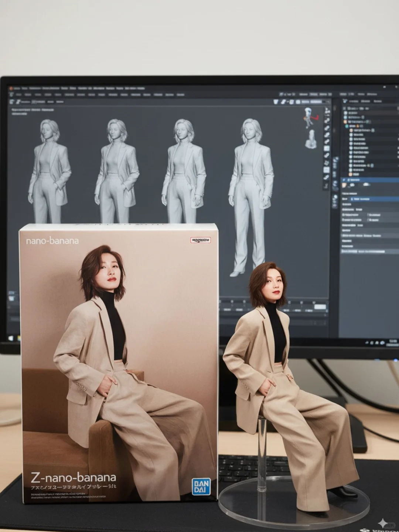The height and width of the screenshot is (532, 399).
Task: Select the third gray figure from the left
Action: point(184,171)
